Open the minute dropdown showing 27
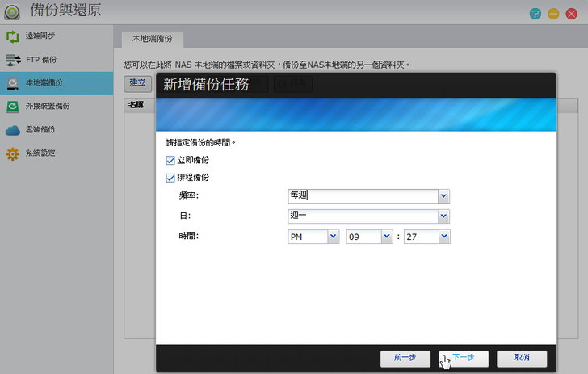Screen dimensions: 588x374 point(443,237)
